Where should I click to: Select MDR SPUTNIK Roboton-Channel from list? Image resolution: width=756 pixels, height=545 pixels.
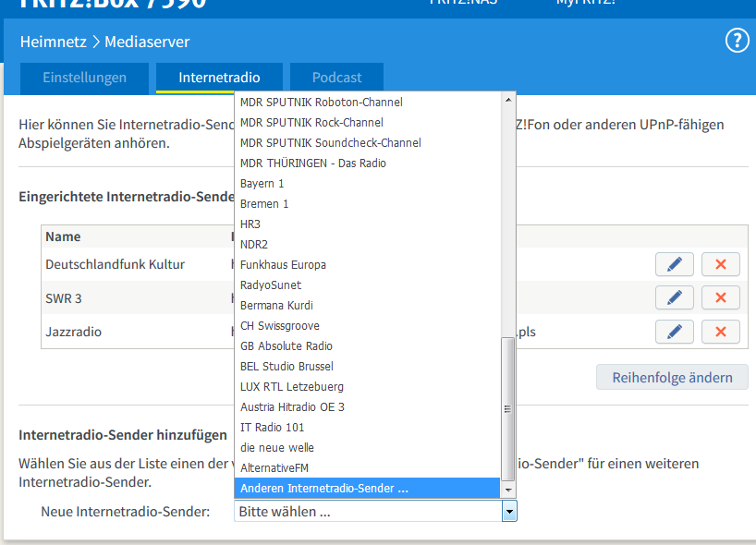[368, 103]
